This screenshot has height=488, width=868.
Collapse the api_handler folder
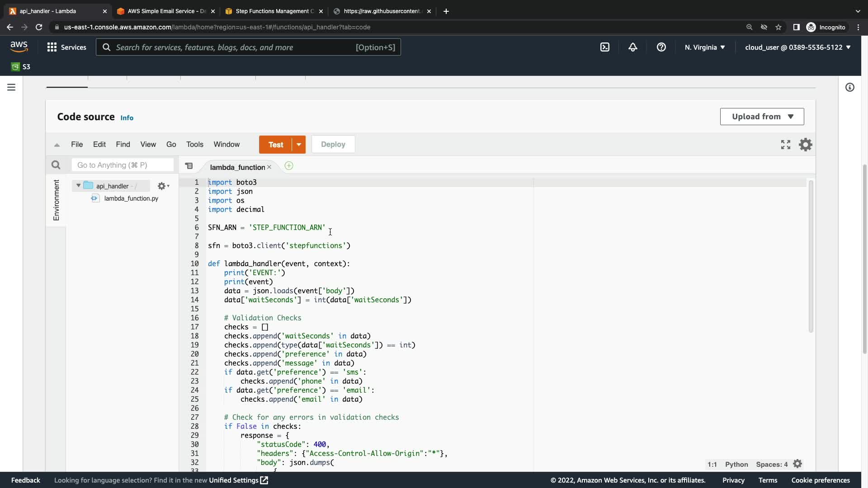pos(78,186)
